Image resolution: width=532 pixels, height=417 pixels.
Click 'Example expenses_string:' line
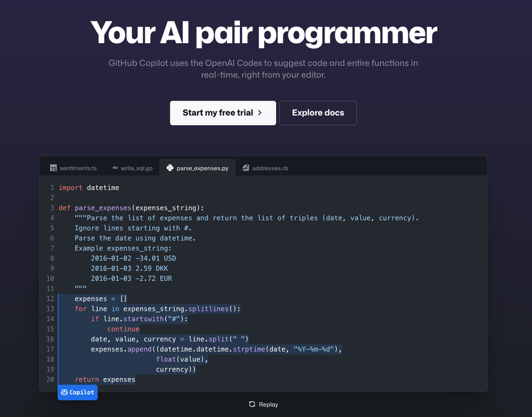(x=123, y=248)
